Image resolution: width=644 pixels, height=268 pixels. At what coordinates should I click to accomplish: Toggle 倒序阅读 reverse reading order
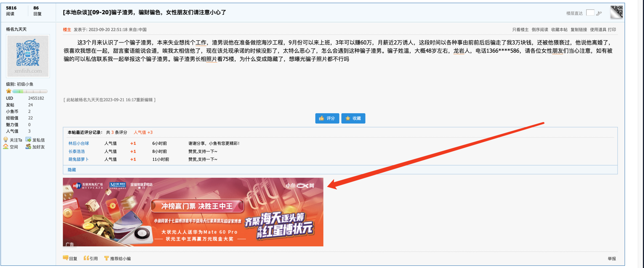(540, 30)
